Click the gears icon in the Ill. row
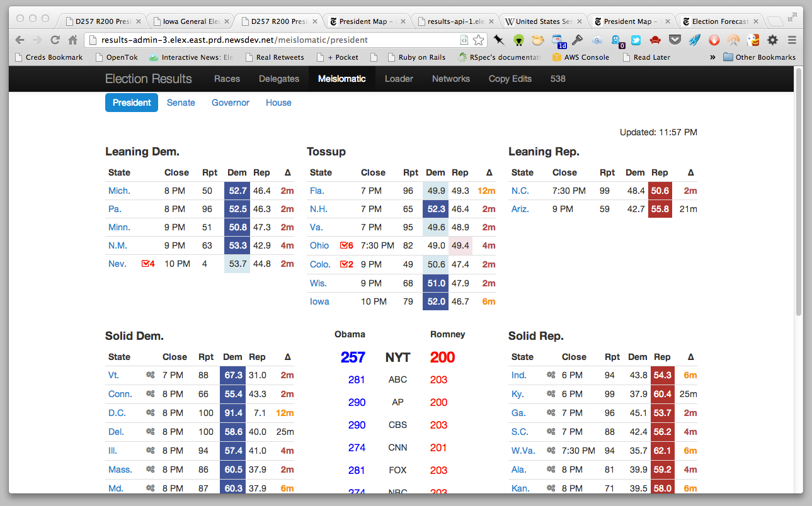Image resolution: width=812 pixels, height=506 pixels. click(x=150, y=451)
